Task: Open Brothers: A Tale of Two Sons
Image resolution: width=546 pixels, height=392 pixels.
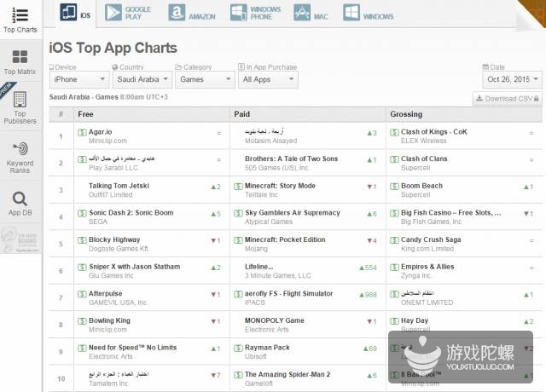Action: [x=291, y=159]
